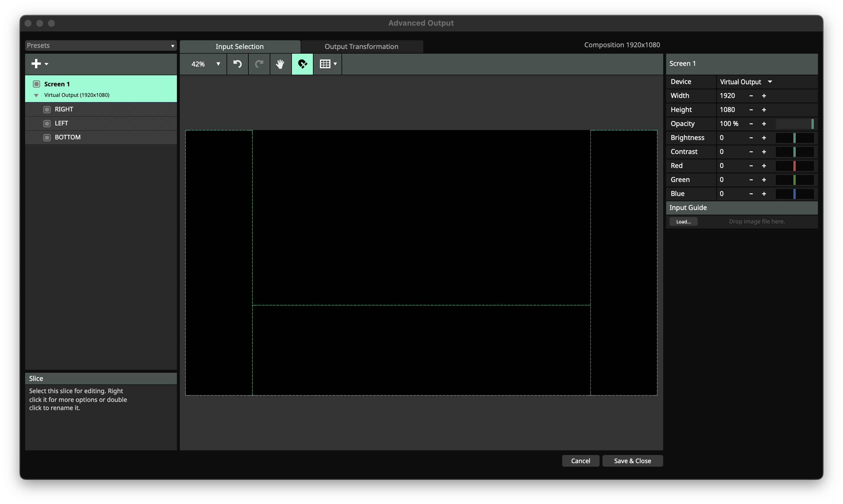Click the Load button under Input Guide
Image resolution: width=843 pixels, height=504 pixels.
683,221
